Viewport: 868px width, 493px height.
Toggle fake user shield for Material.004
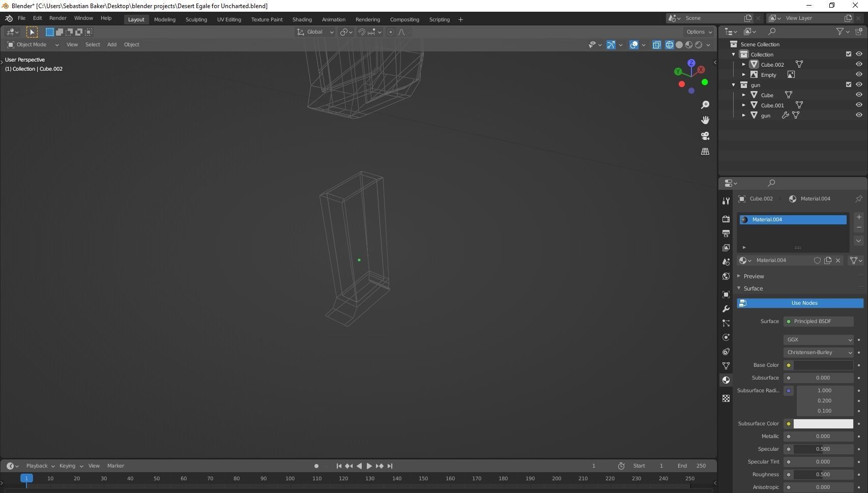[x=817, y=260]
